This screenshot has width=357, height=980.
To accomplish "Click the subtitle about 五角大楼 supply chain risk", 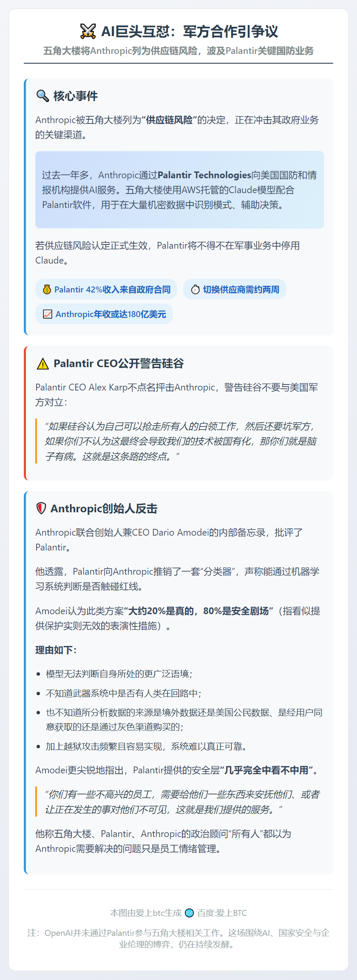I will click(x=178, y=51).
